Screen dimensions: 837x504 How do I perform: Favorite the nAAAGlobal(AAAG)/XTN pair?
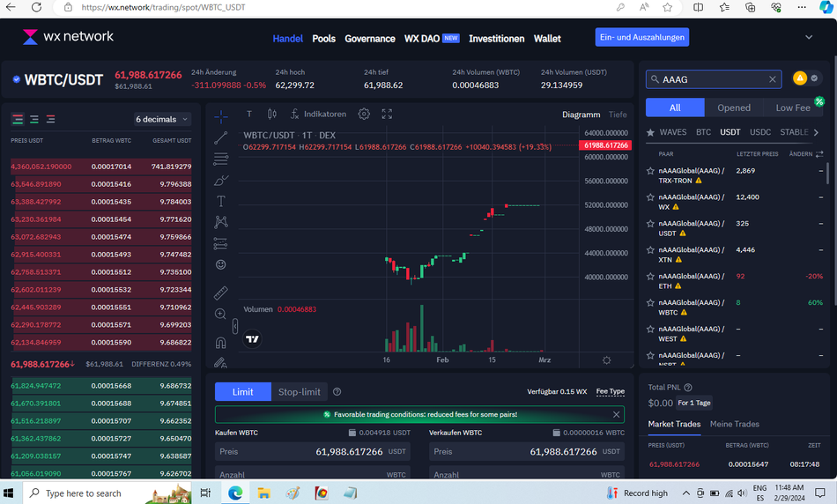[650, 250]
